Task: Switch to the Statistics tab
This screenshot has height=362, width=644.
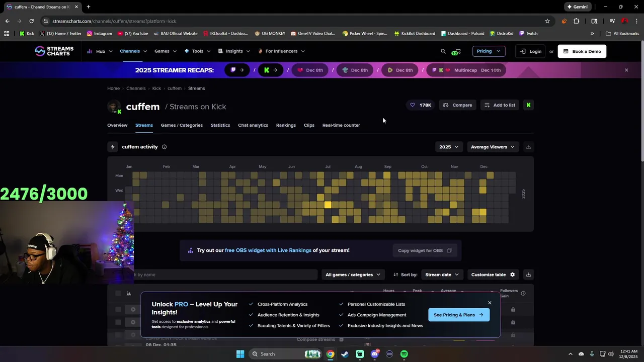Action: (220, 125)
